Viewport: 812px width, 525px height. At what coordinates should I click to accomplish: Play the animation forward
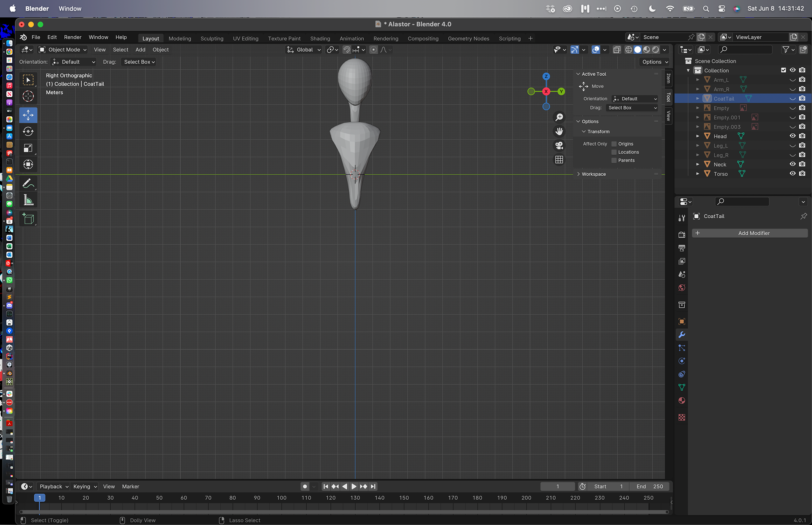click(x=354, y=487)
